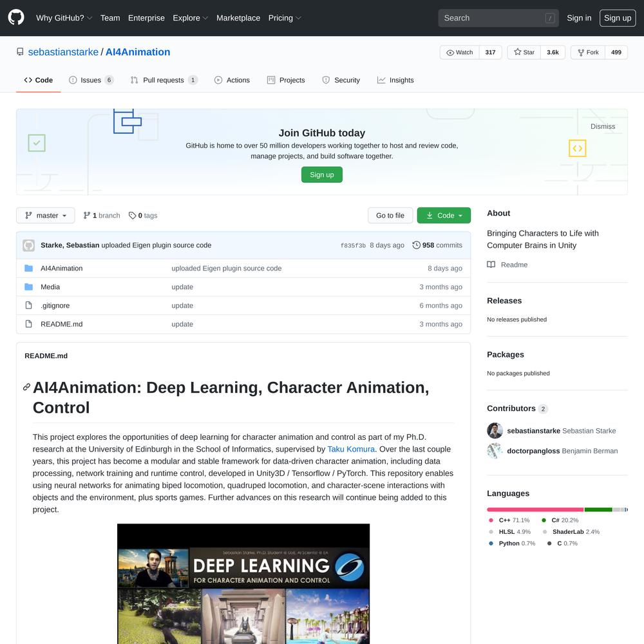The width and height of the screenshot is (644, 644).
Task: Click the C++ 71.1% language entry
Action: pyautogui.click(x=509, y=520)
